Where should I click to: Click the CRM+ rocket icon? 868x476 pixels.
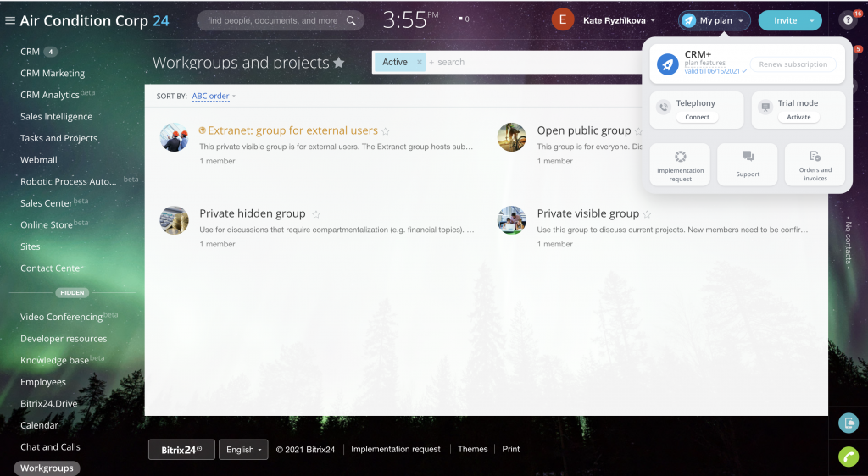click(x=668, y=64)
